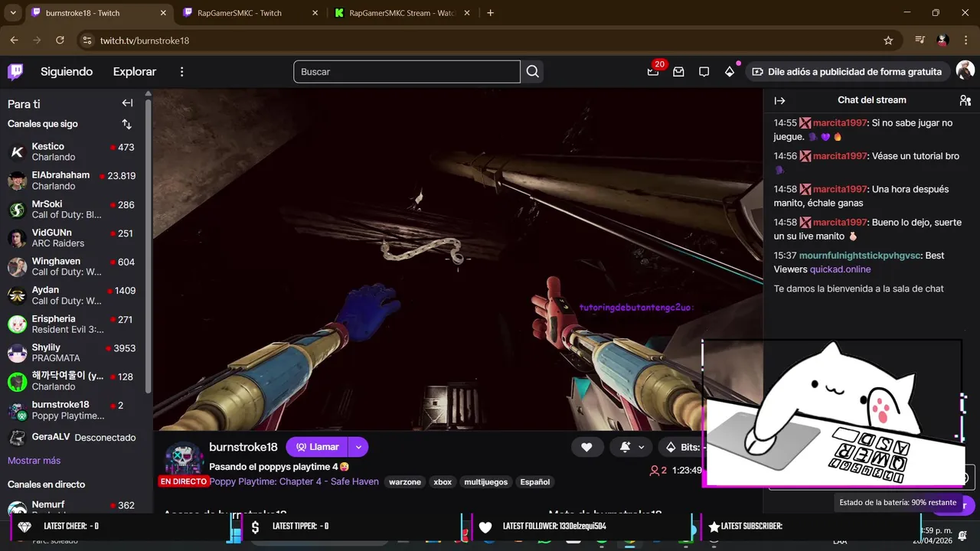The height and width of the screenshot is (551, 980).
Task: Expand notification options chevron beside bell
Action: [641, 447]
